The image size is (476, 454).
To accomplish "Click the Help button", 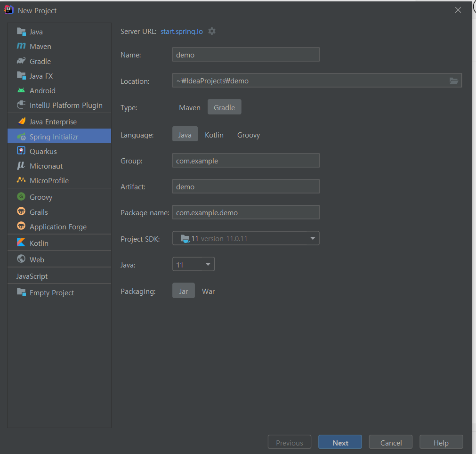I will pyautogui.click(x=441, y=442).
